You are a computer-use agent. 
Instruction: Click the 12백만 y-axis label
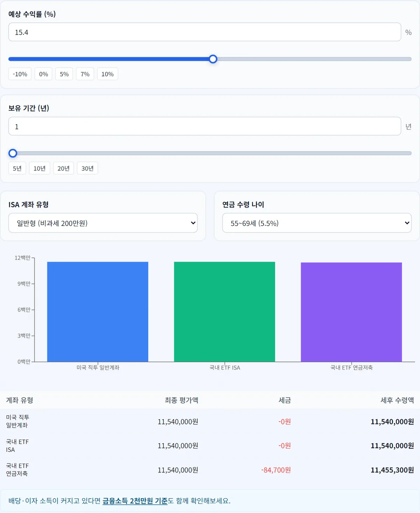click(x=22, y=258)
